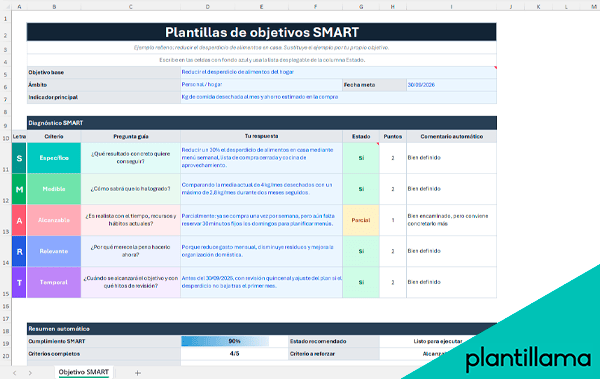Image resolution: width=600 pixels, height=379 pixels.
Task: Open Estado dropdown for Específico row
Action: coord(361,158)
